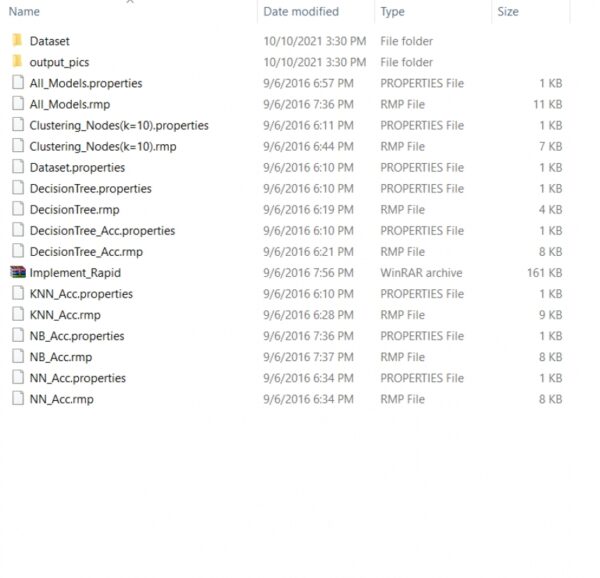This screenshot has width=600, height=578.
Task: Click the NB_Acc.properties file icon
Action: (18, 335)
